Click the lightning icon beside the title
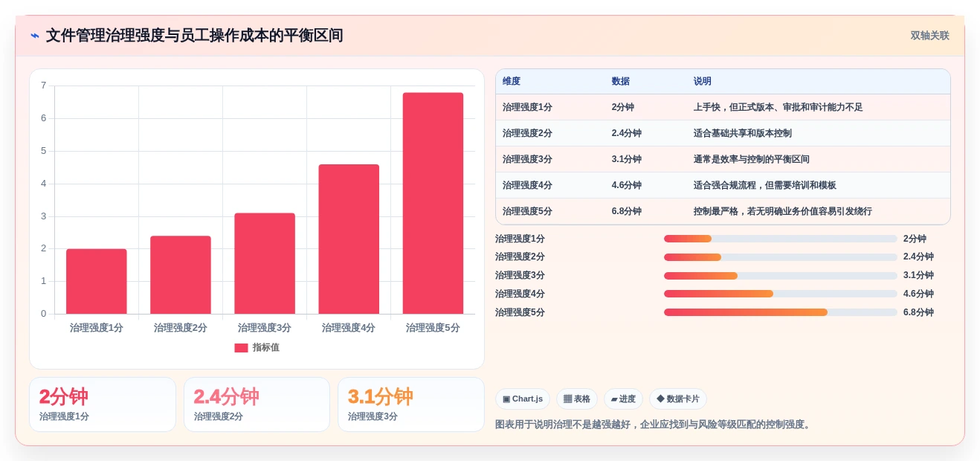This screenshot has width=980, height=461. (x=35, y=36)
